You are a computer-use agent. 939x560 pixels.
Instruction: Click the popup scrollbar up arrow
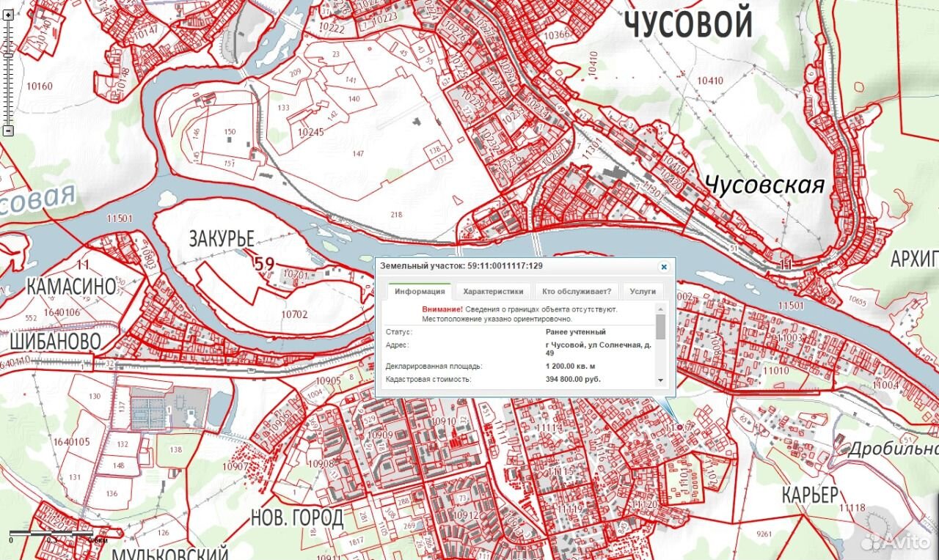[660, 309]
